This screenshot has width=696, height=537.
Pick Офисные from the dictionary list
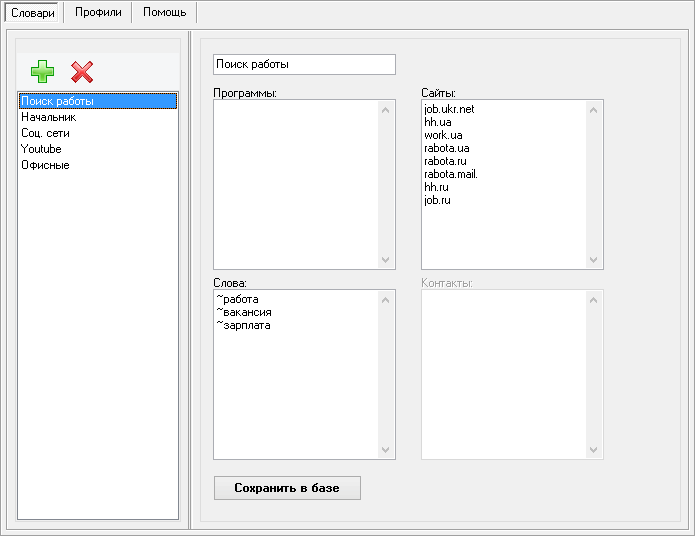[45, 165]
